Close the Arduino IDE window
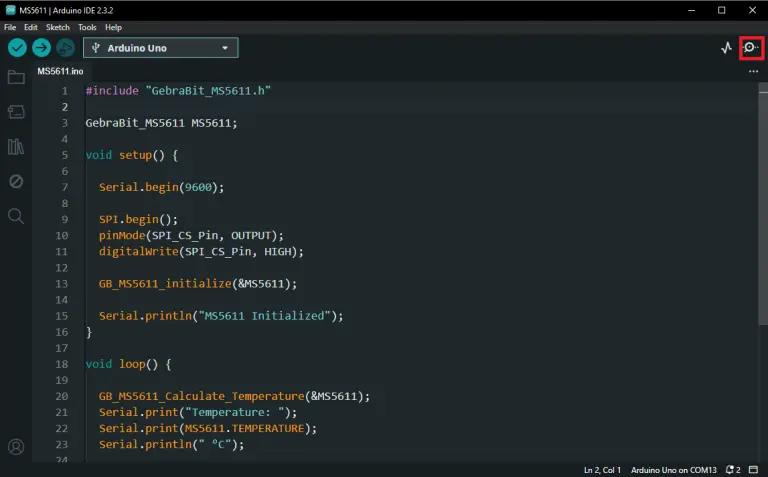 752,10
